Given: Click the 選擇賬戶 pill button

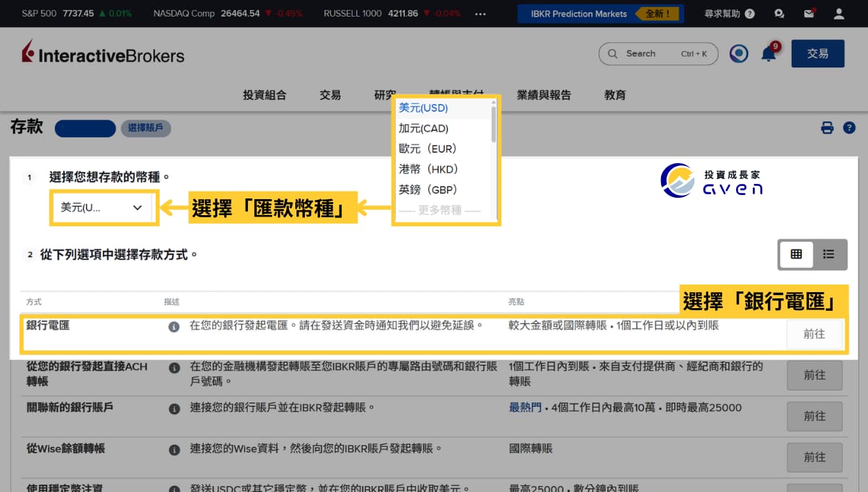Looking at the screenshot, I should (146, 128).
